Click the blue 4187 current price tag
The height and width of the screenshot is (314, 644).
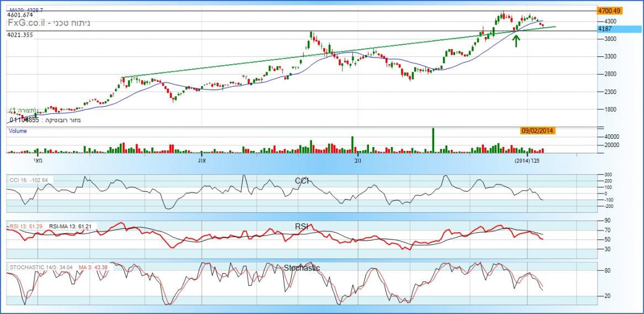point(609,28)
